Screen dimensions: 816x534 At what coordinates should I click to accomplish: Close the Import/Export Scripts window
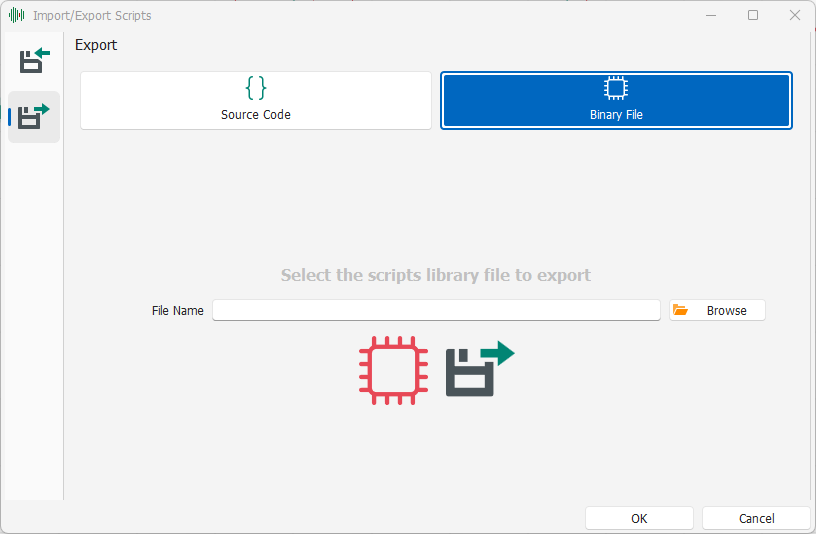[794, 16]
